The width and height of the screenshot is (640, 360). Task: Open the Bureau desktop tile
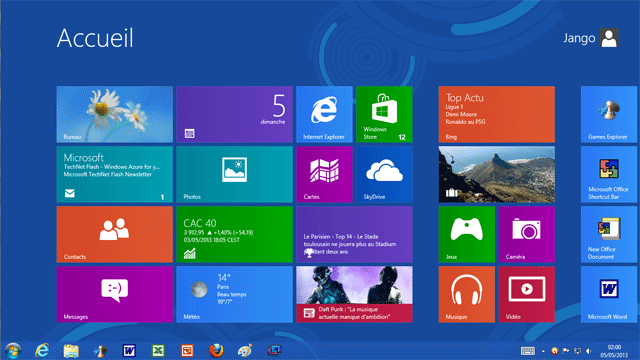115,114
